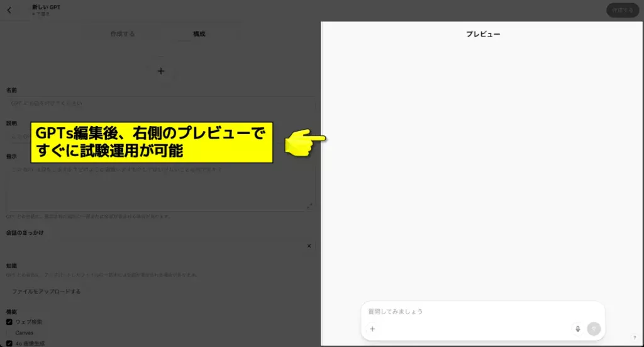Click the top-right 作成する button
The height and width of the screenshot is (347, 644).
623,10
